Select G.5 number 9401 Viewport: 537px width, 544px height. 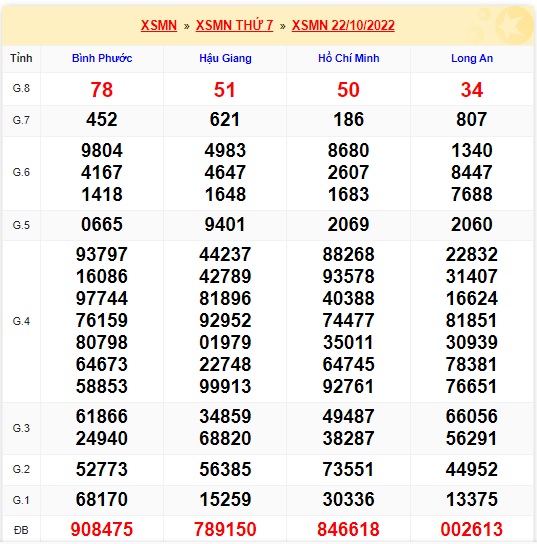pyautogui.click(x=225, y=224)
